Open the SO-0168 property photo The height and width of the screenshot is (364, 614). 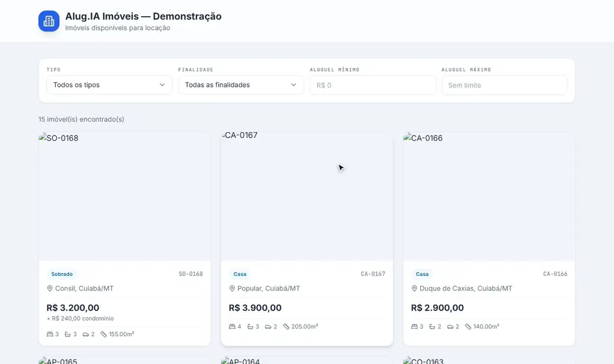tap(124, 197)
